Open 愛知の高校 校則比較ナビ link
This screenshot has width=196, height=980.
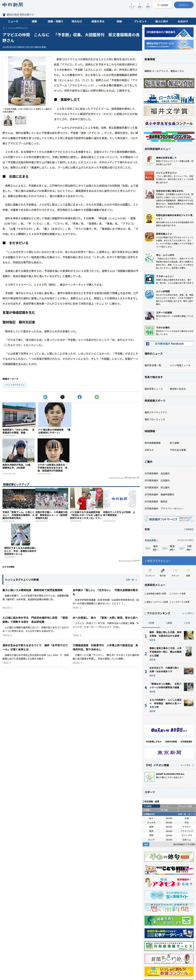[18, 15]
